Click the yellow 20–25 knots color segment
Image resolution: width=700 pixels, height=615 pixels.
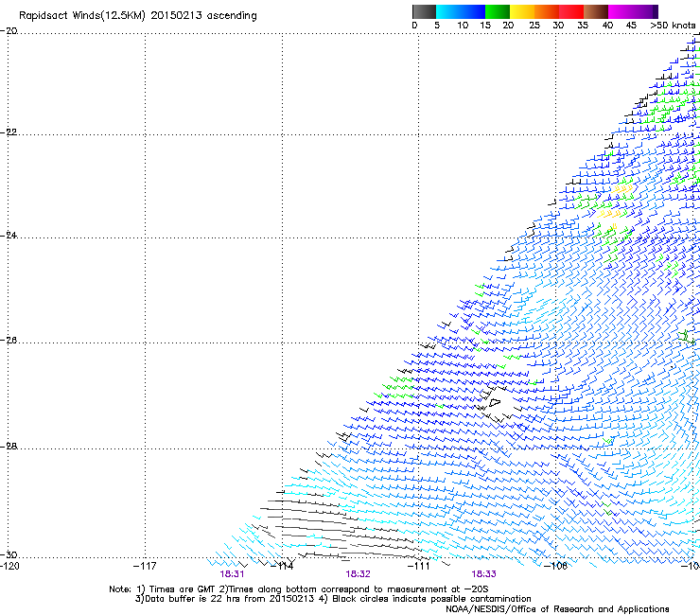[x=522, y=11]
